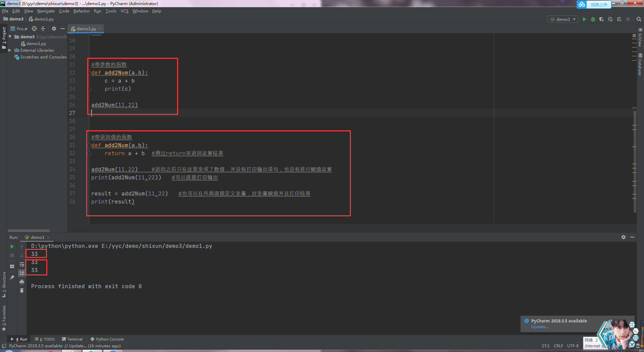Click the Search Everywhere magnifier icon
644x352 pixels.
(x=639, y=19)
